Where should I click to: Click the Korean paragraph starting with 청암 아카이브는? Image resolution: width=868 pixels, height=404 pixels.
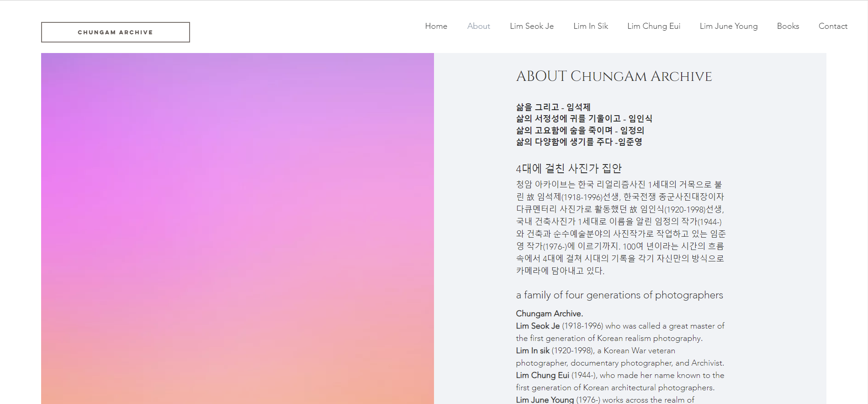[x=620, y=227]
